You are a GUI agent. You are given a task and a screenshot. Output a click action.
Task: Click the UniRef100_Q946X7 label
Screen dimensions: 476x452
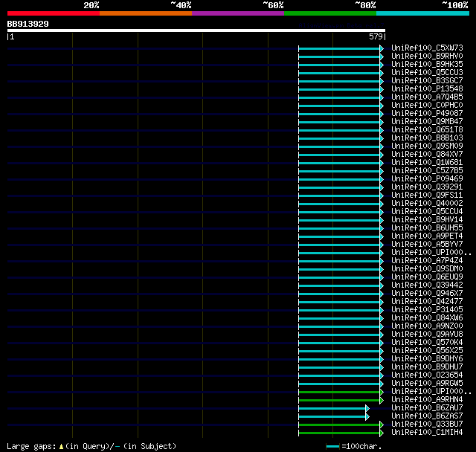click(x=427, y=294)
